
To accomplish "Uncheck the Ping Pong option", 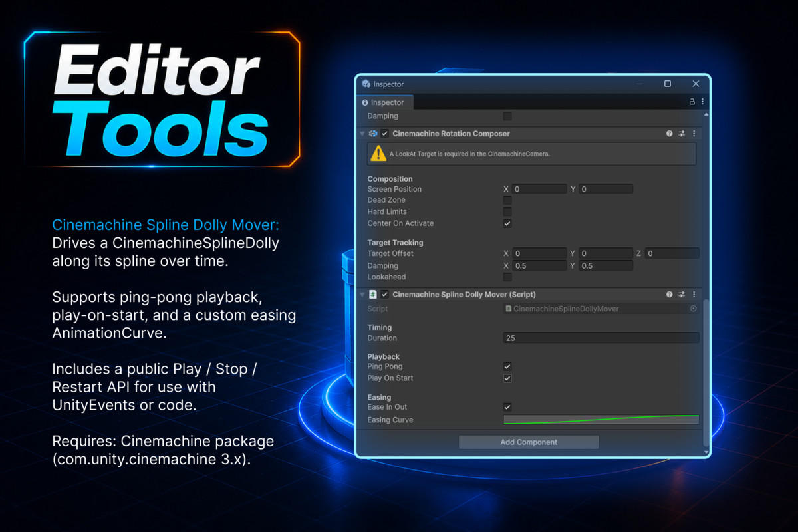I will pyautogui.click(x=507, y=366).
